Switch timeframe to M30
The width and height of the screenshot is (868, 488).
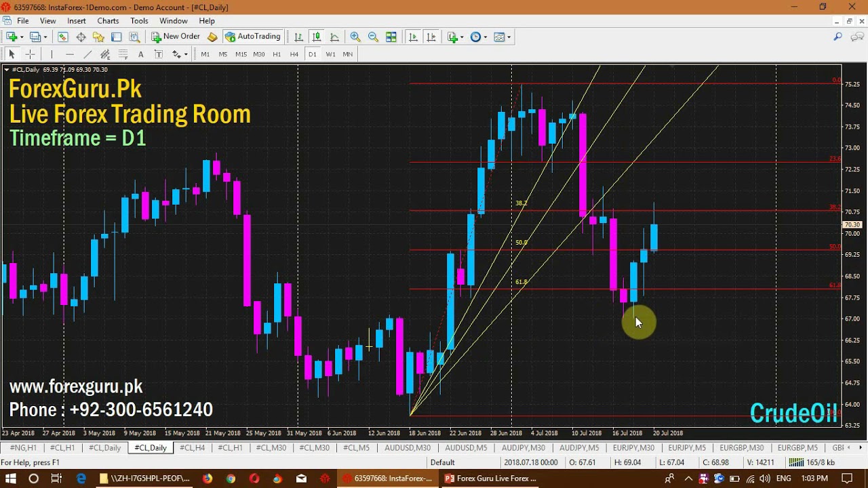click(258, 54)
